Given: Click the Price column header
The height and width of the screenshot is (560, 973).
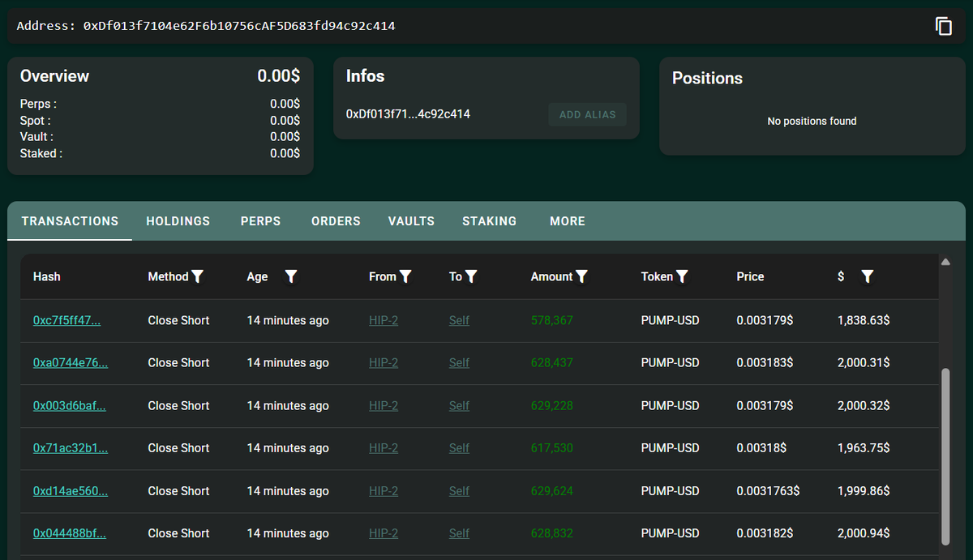Looking at the screenshot, I should 750,276.
